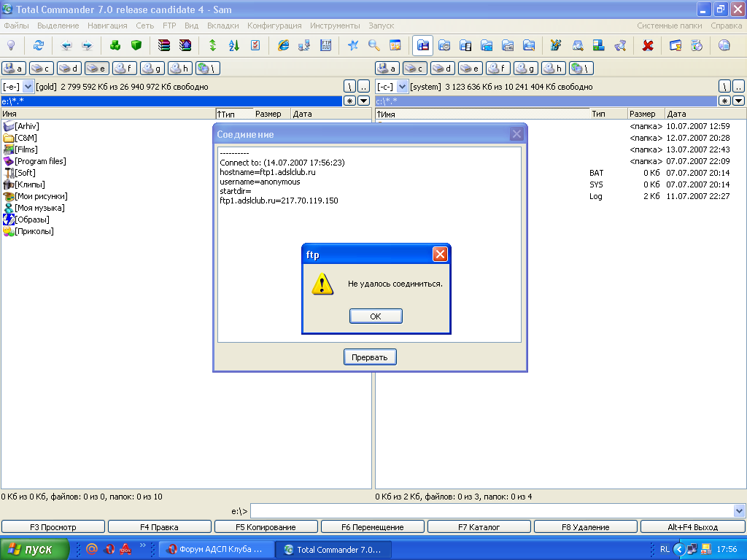
Task: Click the books icon with blue up arrow
Action: (x=185, y=45)
